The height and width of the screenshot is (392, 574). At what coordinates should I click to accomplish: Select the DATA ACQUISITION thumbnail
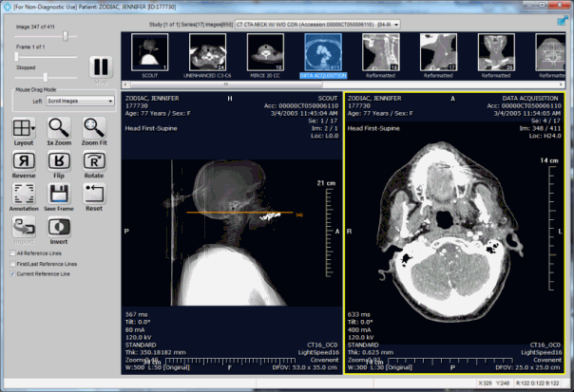[x=323, y=52]
